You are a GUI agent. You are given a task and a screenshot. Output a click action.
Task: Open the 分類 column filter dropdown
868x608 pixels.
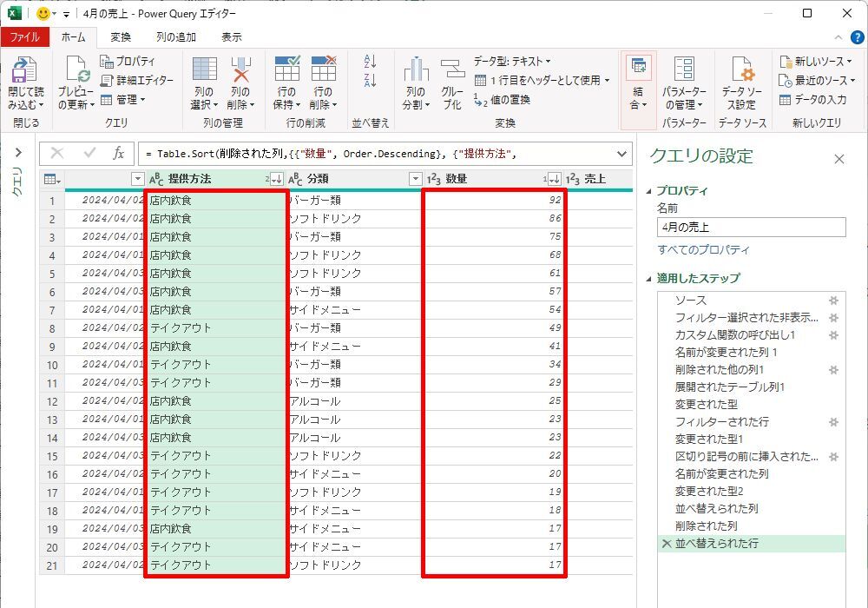pyautogui.click(x=415, y=179)
